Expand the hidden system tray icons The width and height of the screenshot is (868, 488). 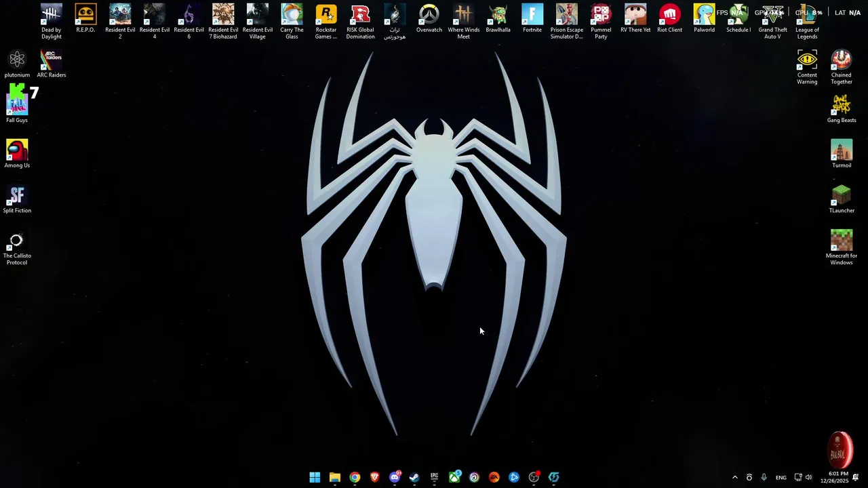point(734,477)
